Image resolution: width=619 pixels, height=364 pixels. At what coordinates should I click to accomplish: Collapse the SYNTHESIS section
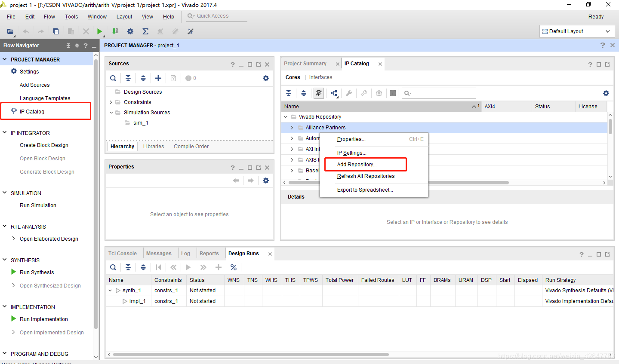(x=5, y=260)
